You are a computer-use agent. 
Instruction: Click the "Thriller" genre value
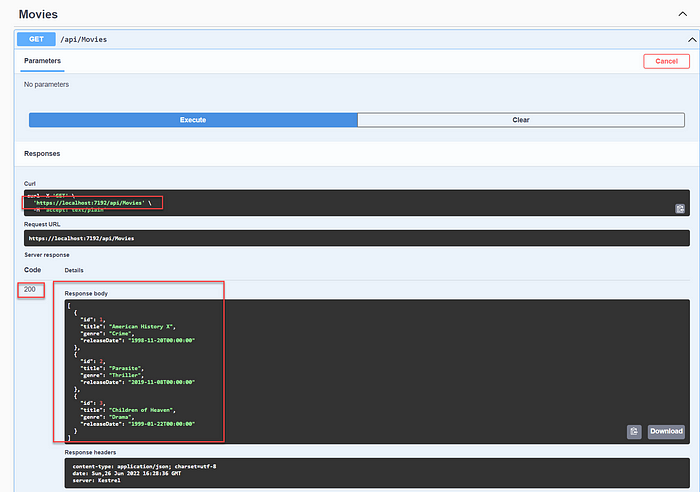(125, 375)
